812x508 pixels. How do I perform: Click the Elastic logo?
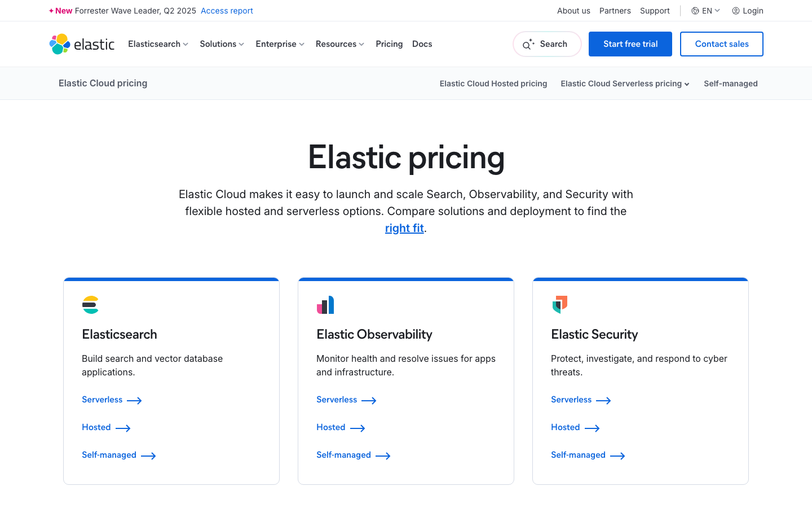(82, 44)
